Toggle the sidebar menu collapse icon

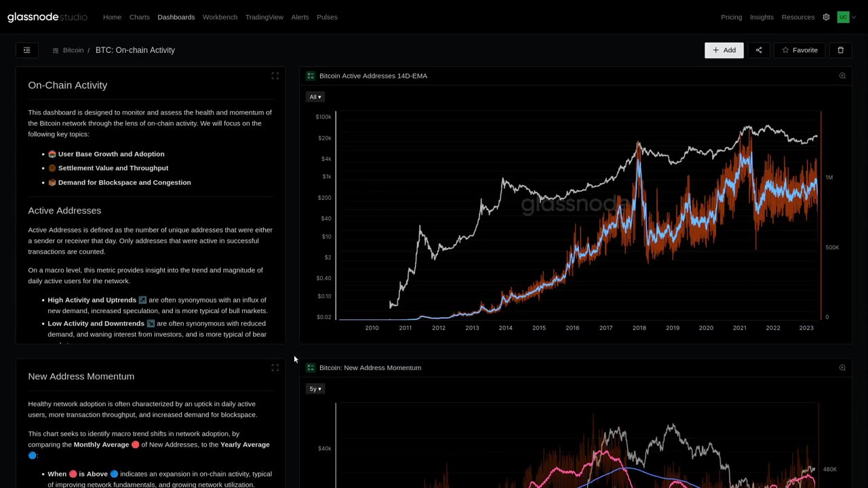pos(27,50)
